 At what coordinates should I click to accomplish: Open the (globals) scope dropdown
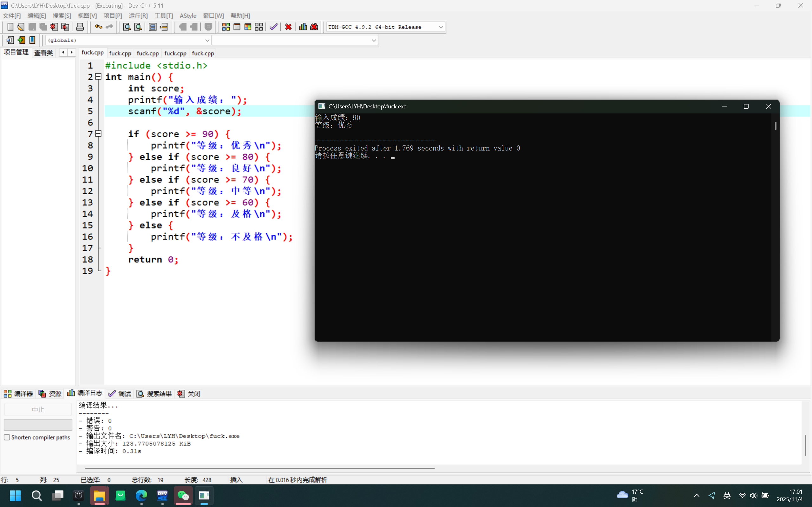pos(207,40)
